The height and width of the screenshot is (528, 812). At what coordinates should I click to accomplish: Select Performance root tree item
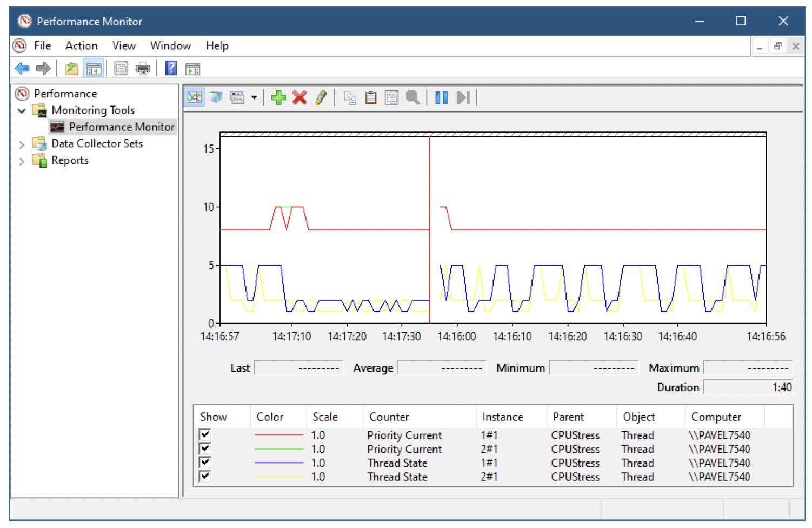coord(65,94)
